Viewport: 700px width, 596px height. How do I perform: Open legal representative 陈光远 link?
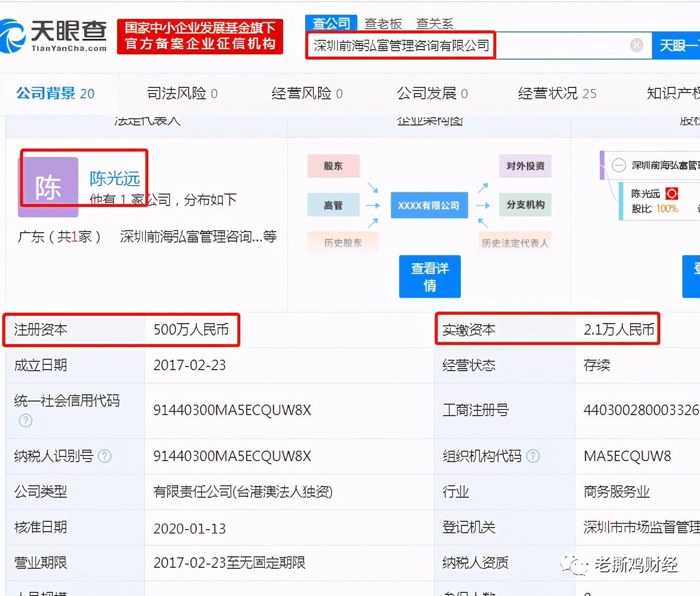pos(114,178)
